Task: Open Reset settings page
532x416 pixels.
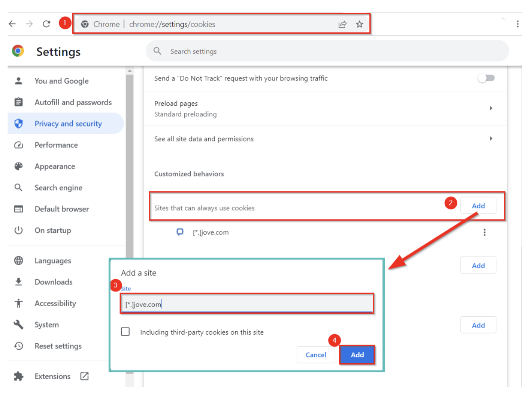Action: (x=58, y=346)
